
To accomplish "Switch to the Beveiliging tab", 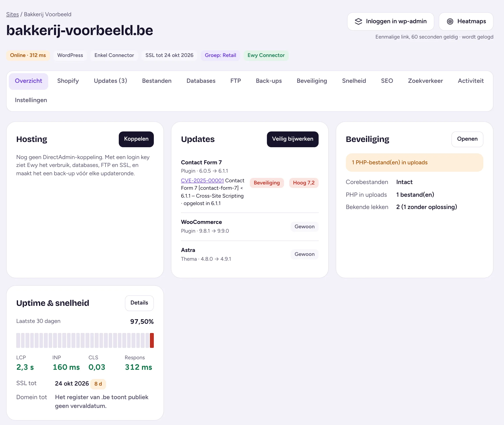I will (x=312, y=81).
